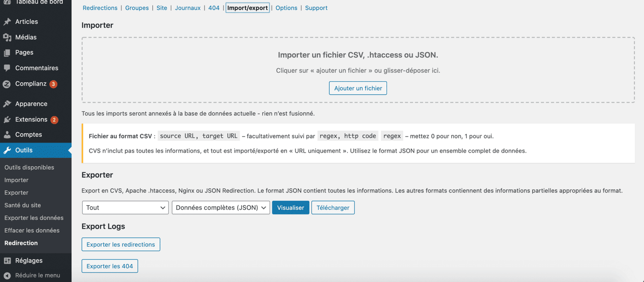Image resolution: width=644 pixels, height=282 pixels.
Task: Click the 'Ajouter un fichier' button
Action: point(358,88)
